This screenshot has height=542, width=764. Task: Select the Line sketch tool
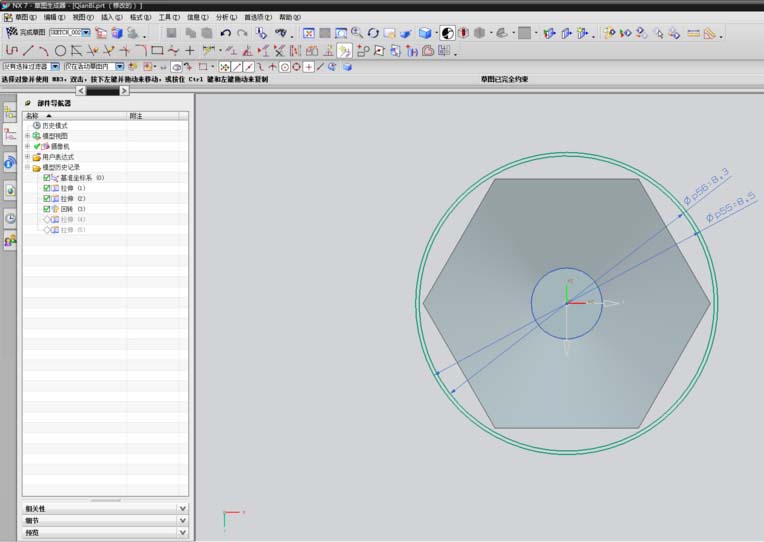click(28, 50)
